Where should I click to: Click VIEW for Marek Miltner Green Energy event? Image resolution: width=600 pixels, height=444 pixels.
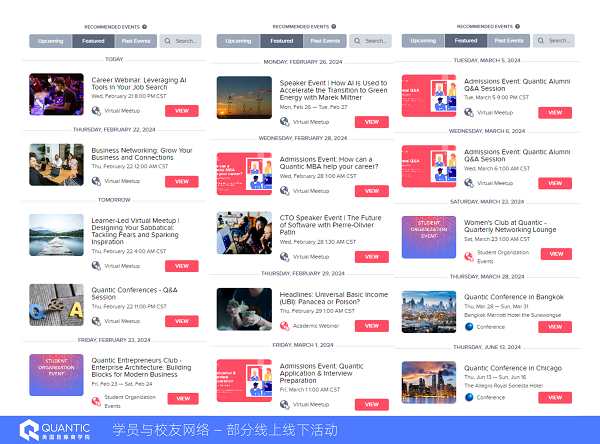(372, 122)
